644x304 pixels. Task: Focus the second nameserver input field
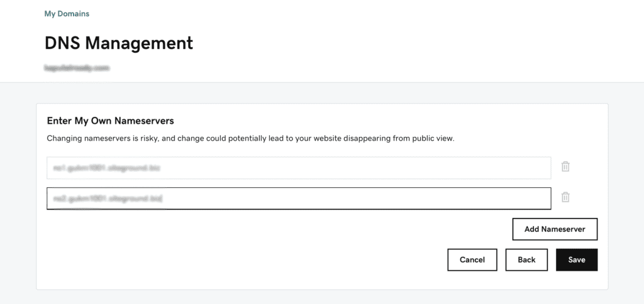(299, 198)
